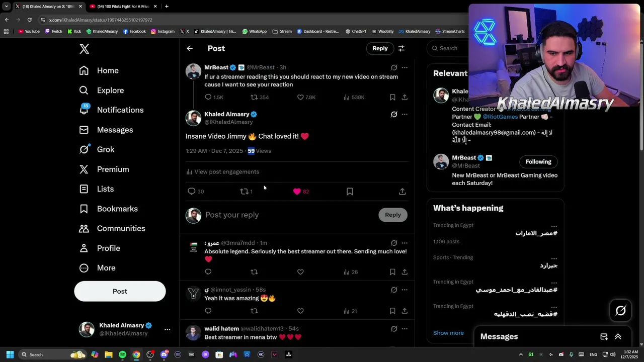Image resolution: width=644 pixels, height=362 pixels.
Task: Repost the 3mra7mdd reply
Action: (x=254, y=272)
